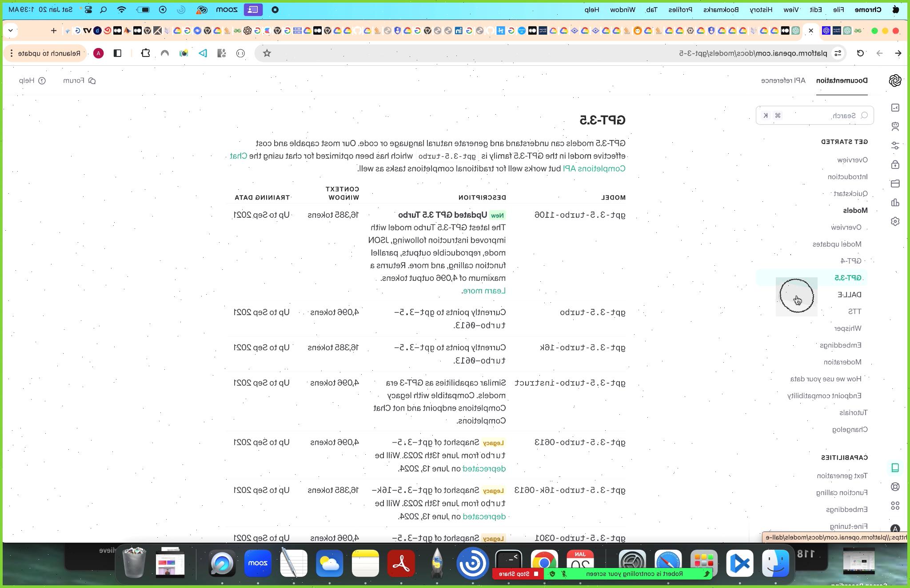Reload the current page

(860, 53)
